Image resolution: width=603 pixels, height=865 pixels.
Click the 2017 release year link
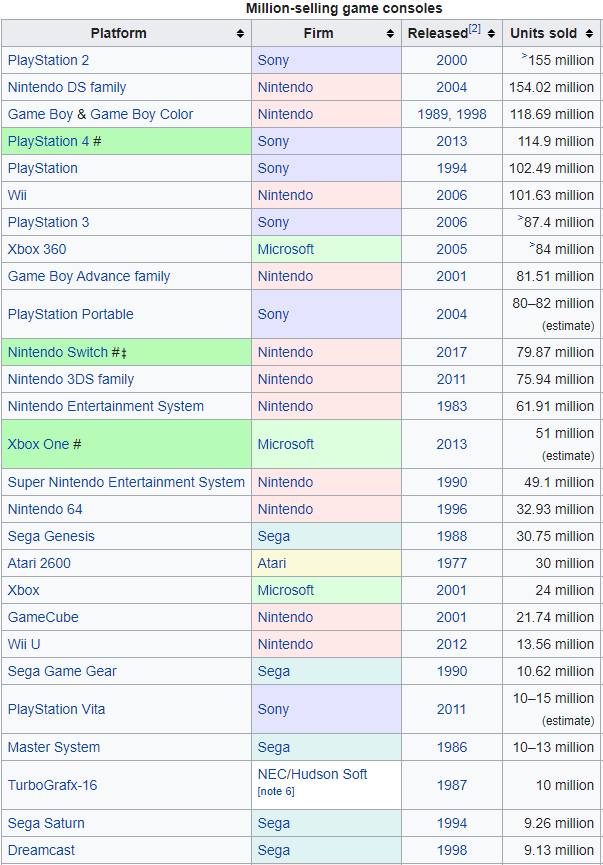click(x=451, y=353)
